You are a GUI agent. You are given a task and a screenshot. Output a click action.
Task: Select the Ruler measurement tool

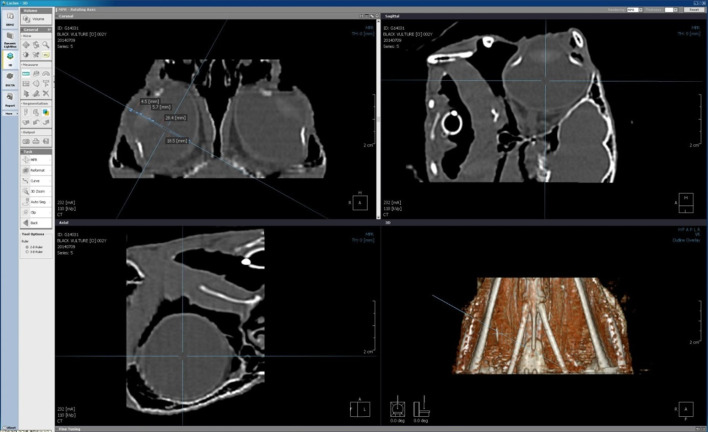[26, 74]
